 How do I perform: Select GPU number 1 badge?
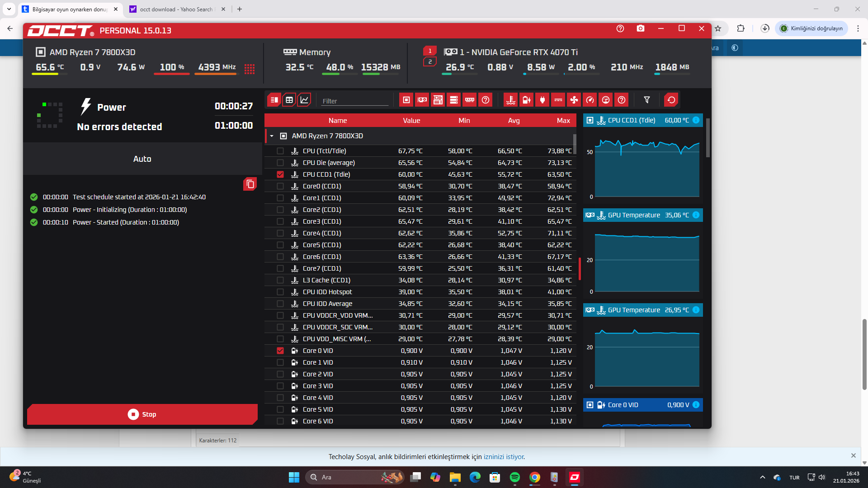coord(430,51)
